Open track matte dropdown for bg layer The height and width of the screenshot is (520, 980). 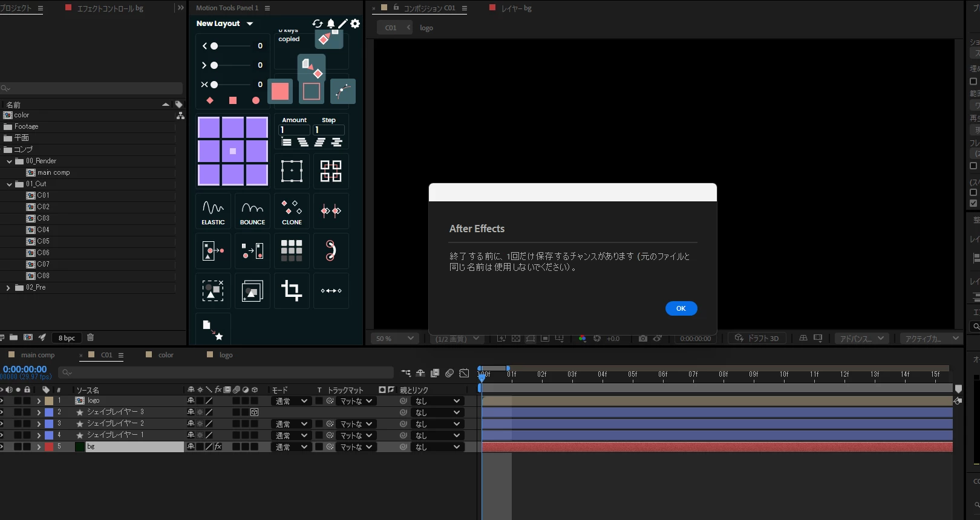(356, 447)
